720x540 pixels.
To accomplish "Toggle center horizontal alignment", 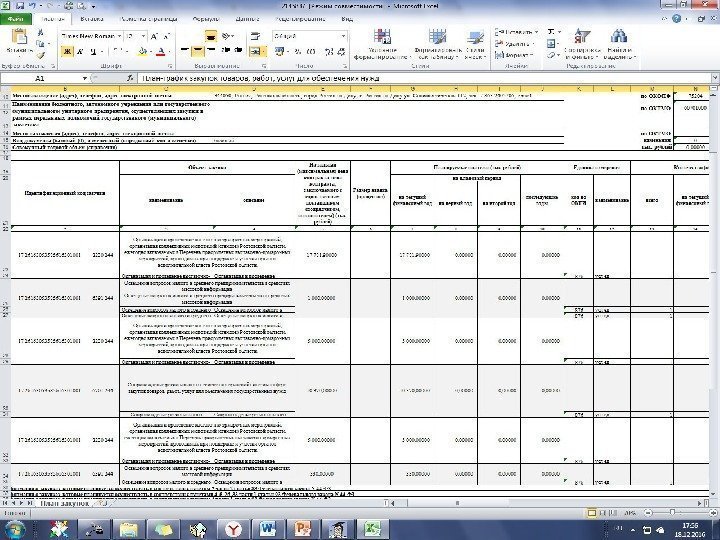I will [x=197, y=51].
